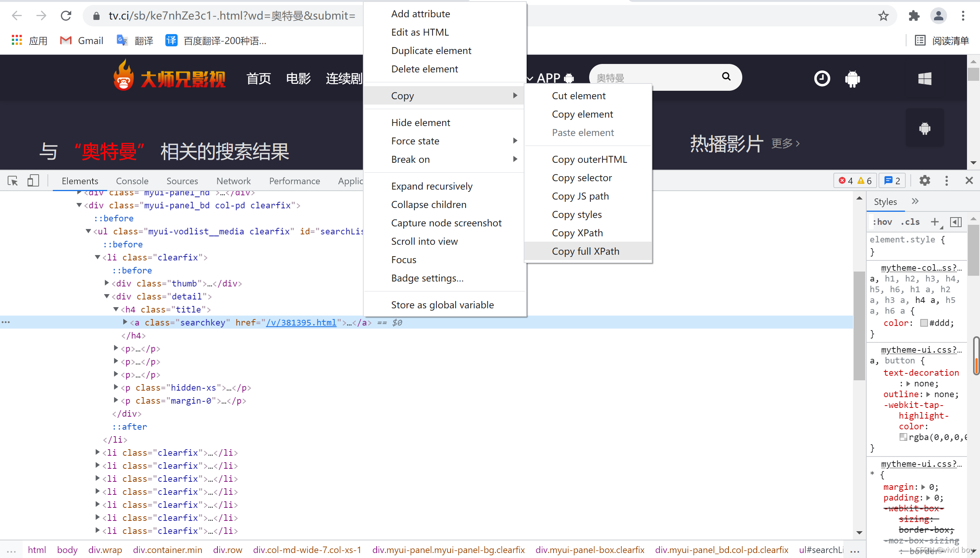Expand the div class thumb node
Viewport: 980px width, 558px height.
[x=107, y=283]
